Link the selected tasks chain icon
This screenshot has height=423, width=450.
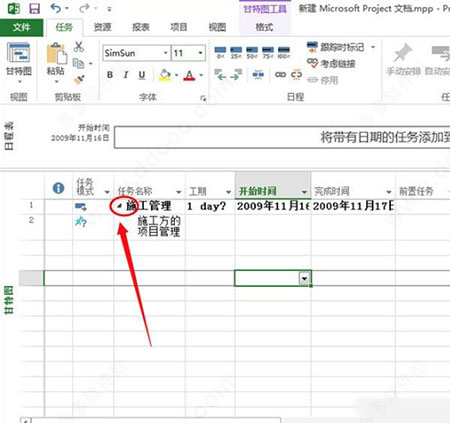[x=280, y=75]
